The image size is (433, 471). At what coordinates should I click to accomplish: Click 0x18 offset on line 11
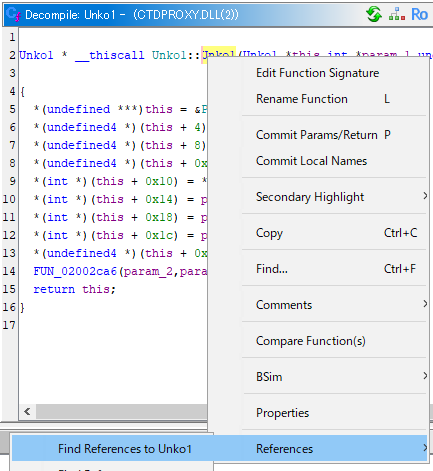[159, 217]
